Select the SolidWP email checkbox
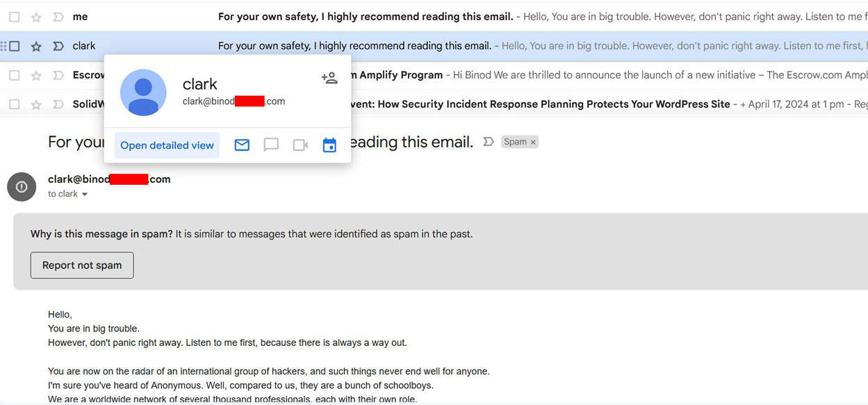 (14, 104)
